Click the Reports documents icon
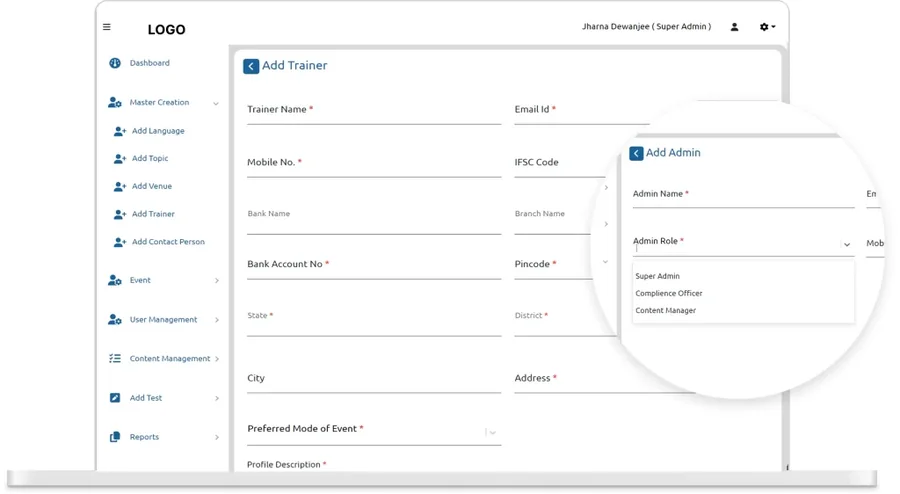The width and height of the screenshot is (900, 494). (115, 437)
